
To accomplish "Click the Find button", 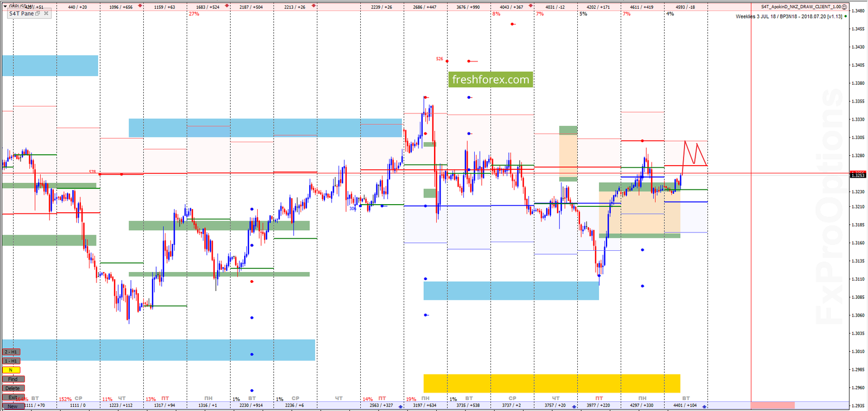I will [x=14, y=379].
